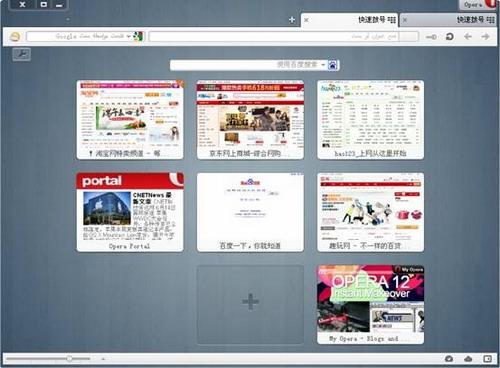Close the active 快速拨号 tab
Viewport: 500px width, 368px height.
(x=306, y=20)
